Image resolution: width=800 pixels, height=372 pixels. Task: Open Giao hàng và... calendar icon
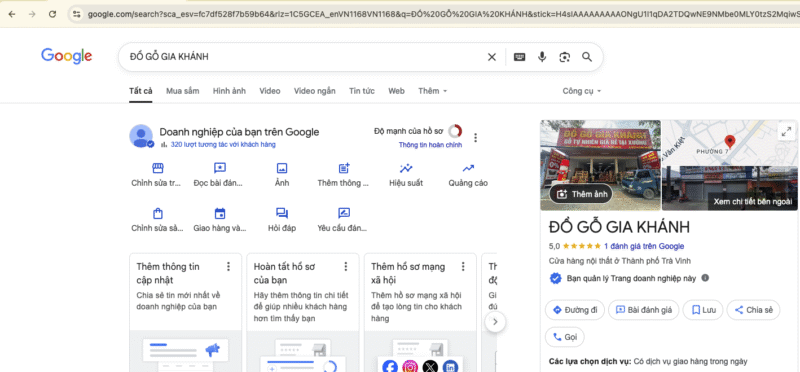(x=220, y=213)
